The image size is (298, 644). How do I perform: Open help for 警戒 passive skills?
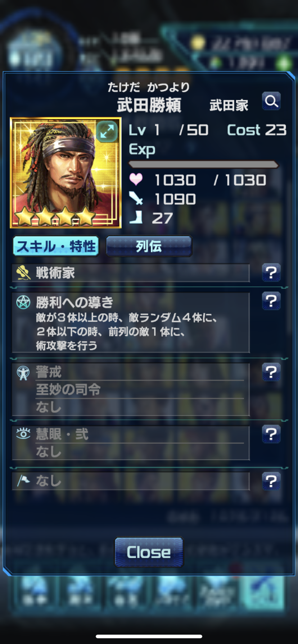[271, 372]
